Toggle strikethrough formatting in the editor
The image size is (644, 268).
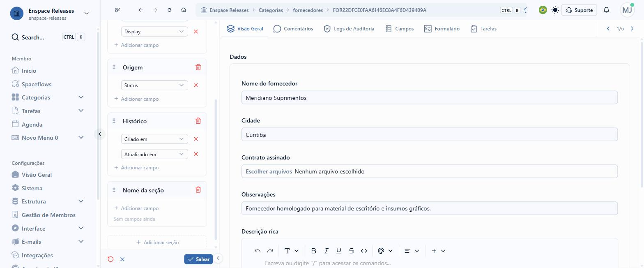[351, 251]
